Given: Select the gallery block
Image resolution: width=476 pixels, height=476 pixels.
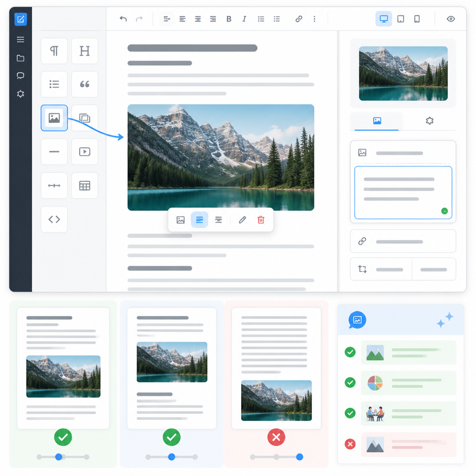Looking at the screenshot, I should click(85, 118).
